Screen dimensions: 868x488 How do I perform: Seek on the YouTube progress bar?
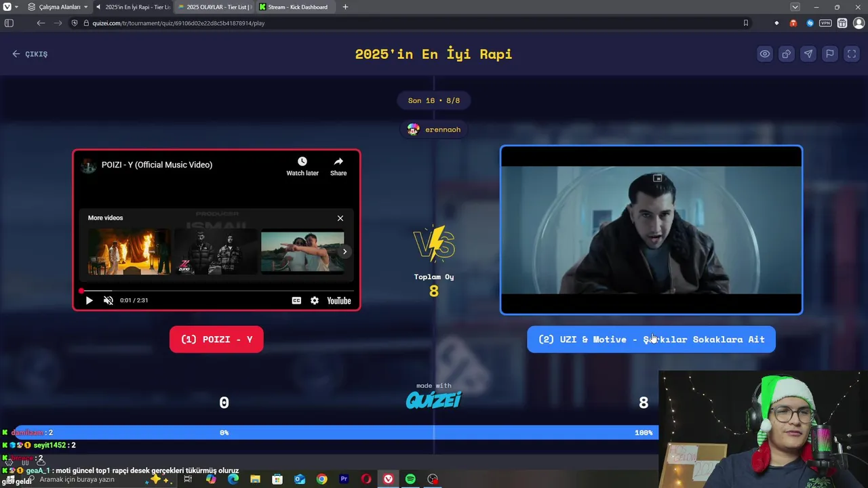coord(216,291)
